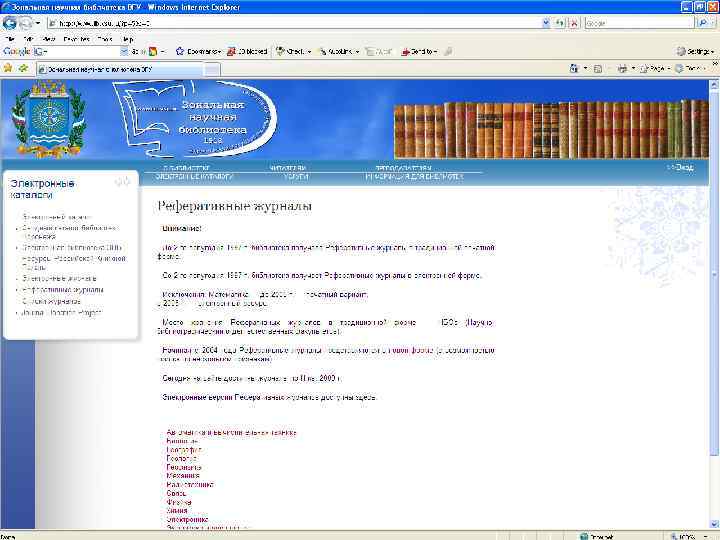Open the Tools menu
Viewport: 720px width, 540px height.
(x=105, y=39)
